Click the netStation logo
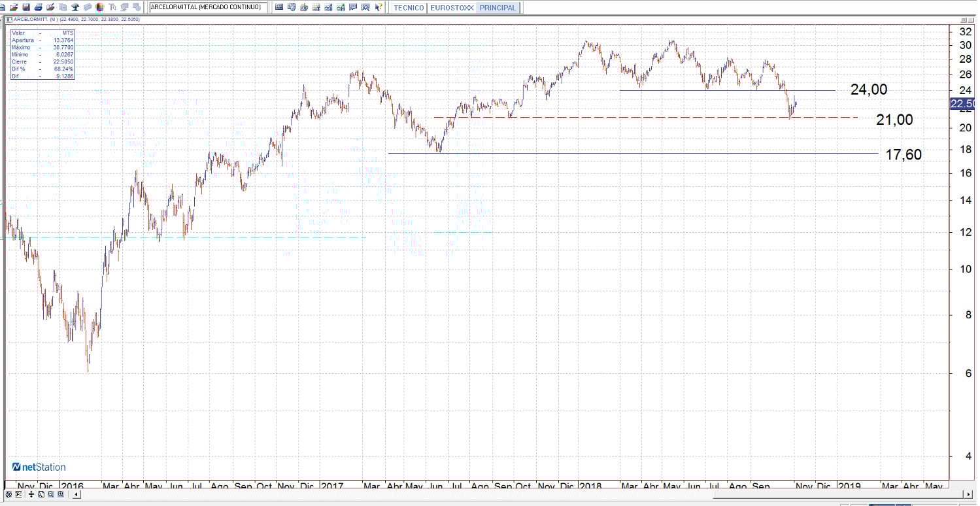 [39, 467]
